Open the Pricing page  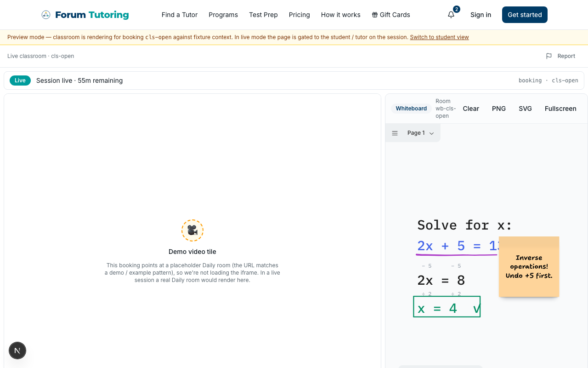[x=300, y=15]
